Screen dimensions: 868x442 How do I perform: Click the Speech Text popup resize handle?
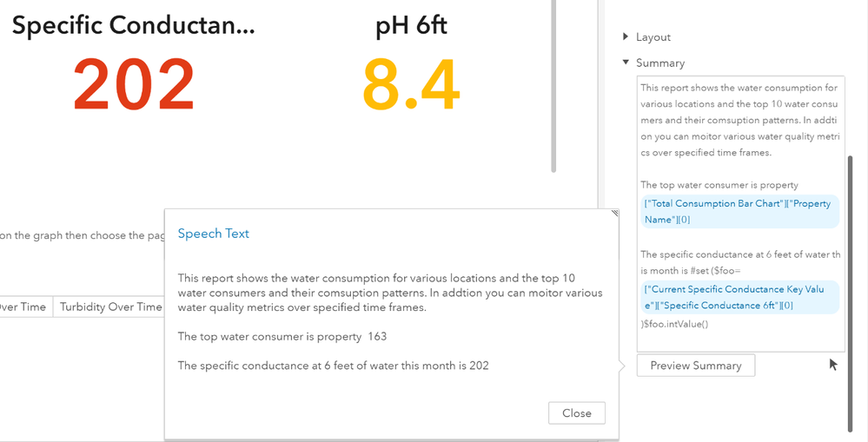[x=615, y=213]
